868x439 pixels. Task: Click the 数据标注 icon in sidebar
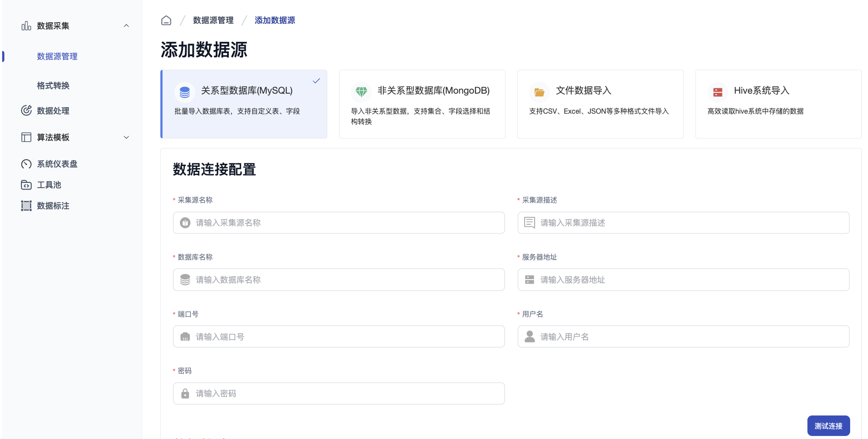click(x=26, y=206)
